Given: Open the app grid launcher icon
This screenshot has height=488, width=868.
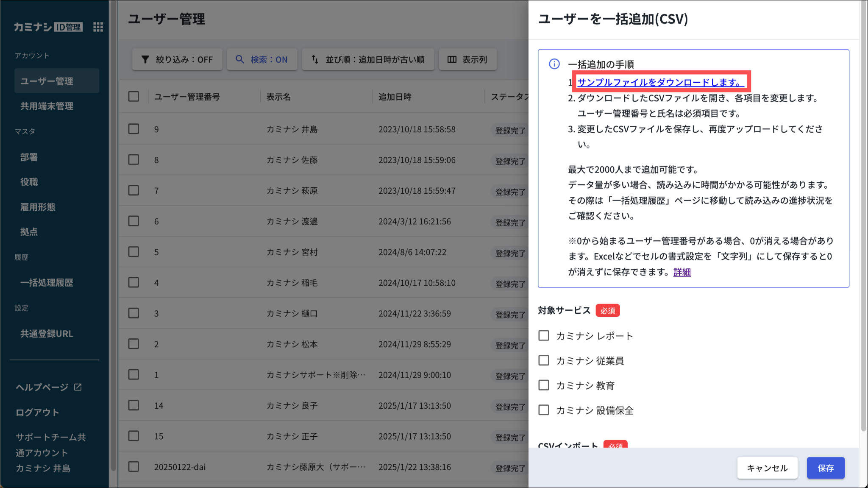Looking at the screenshot, I should point(98,27).
